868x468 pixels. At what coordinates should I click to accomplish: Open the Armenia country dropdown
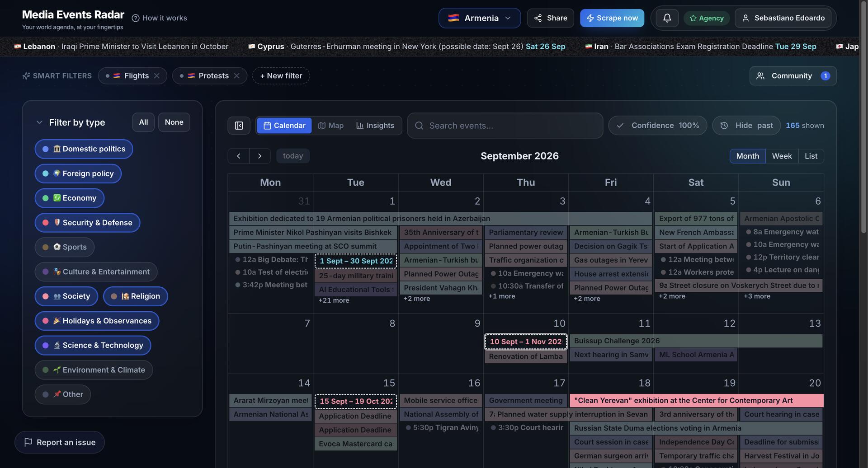[x=479, y=18]
